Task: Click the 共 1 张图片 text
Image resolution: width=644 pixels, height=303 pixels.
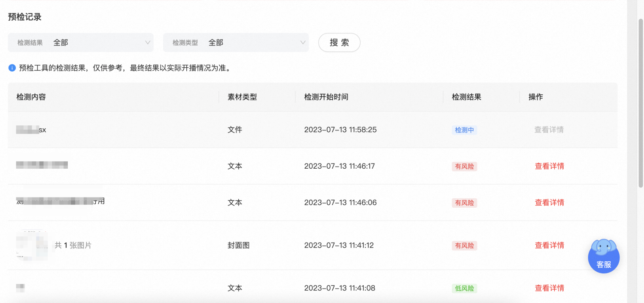Action: click(x=73, y=245)
